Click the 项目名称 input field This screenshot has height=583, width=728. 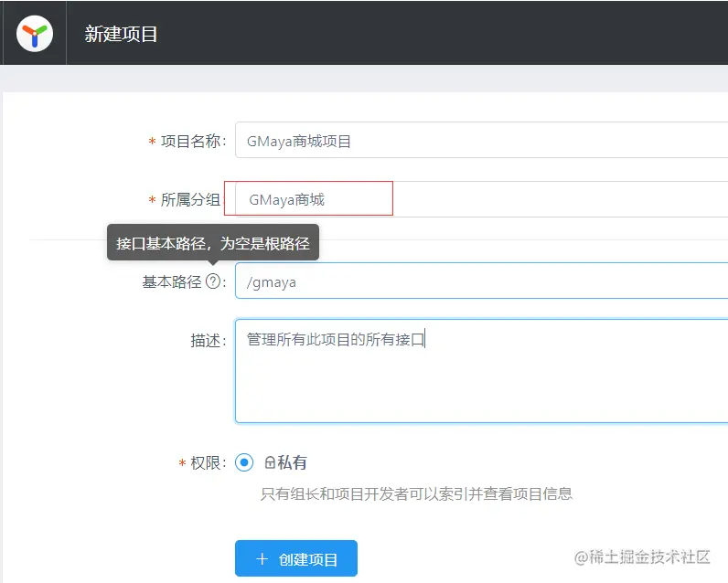click(x=481, y=141)
